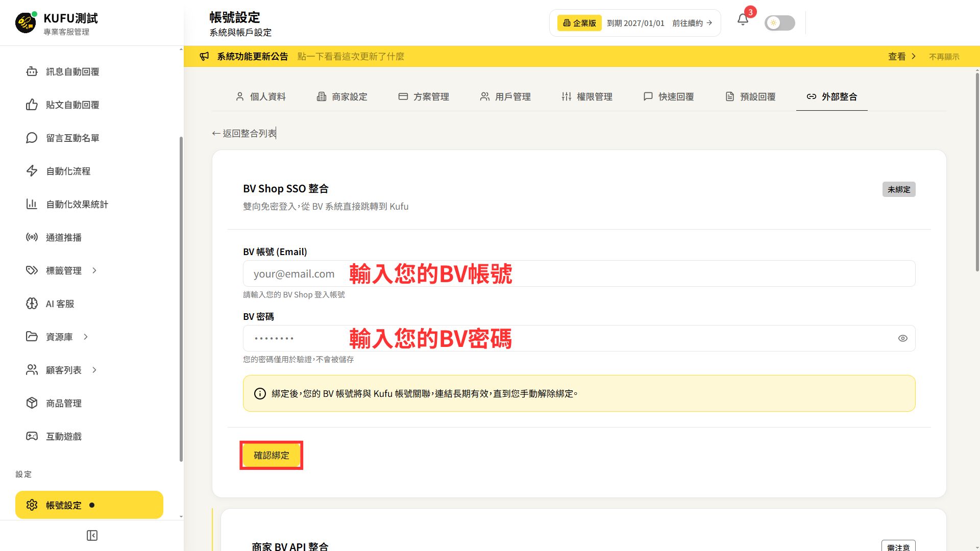Switch to the 個人資料 tab

click(x=260, y=96)
